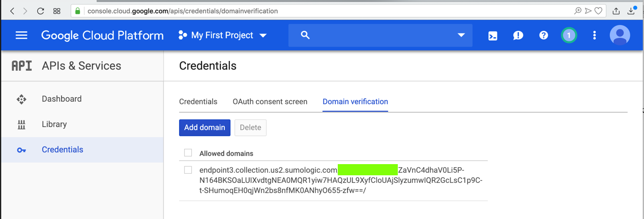Open the hamburger navigation menu
The height and width of the screenshot is (219, 644).
pos(21,35)
